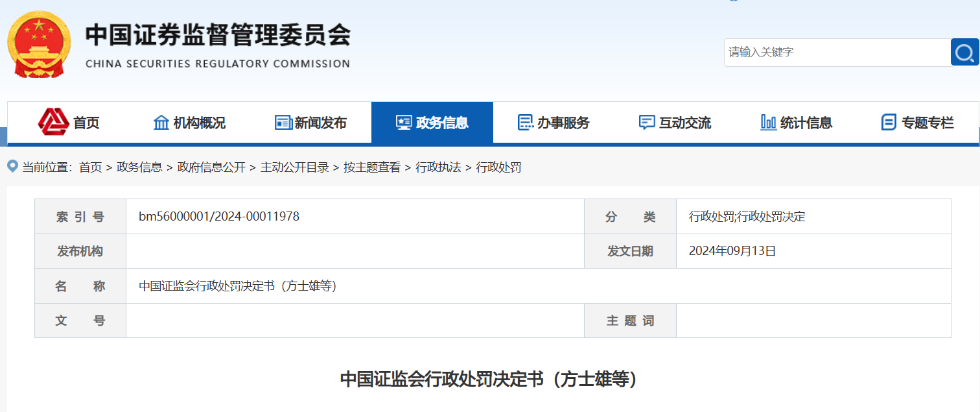Click CHINA SECURITIES REGULATORY COMMISSION subtitle
The width and height of the screenshot is (980, 412).
218,64
